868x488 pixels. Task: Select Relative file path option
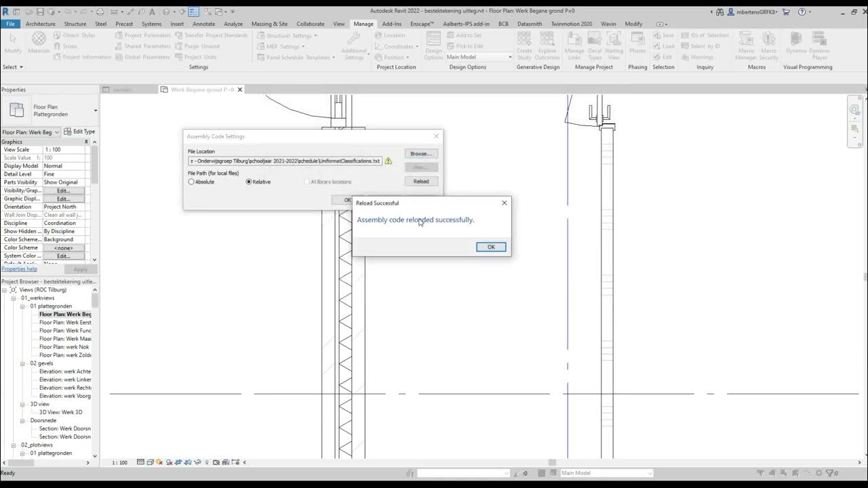pyautogui.click(x=258, y=182)
